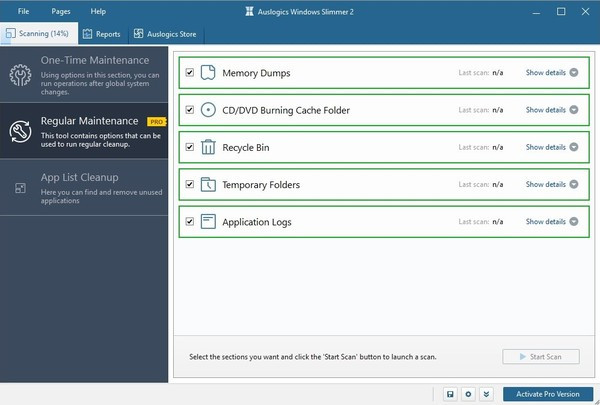600x405 pixels.
Task: Click the Recycle Bin trash icon
Action: pyautogui.click(x=208, y=147)
